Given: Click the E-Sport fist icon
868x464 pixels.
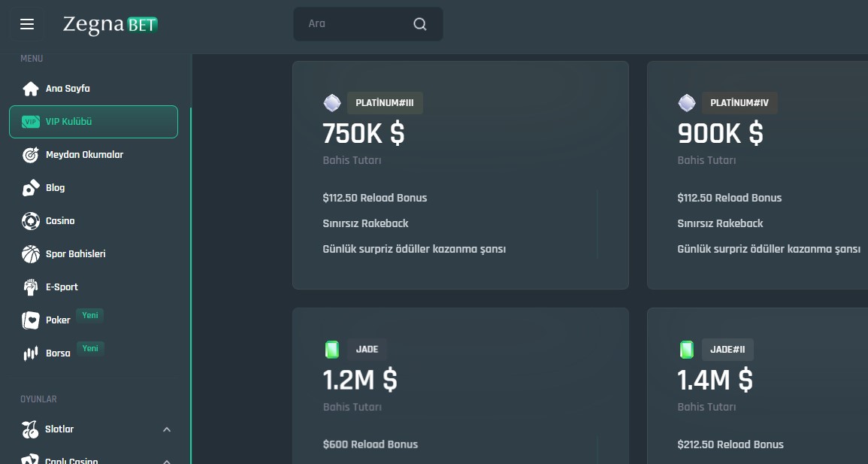Looking at the screenshot, I should point(31,287).
